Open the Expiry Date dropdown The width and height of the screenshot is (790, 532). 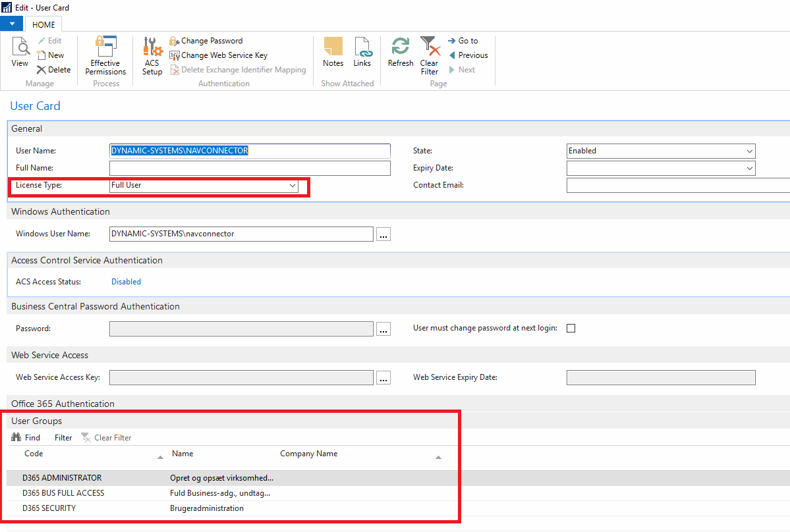tap(749, 169)
